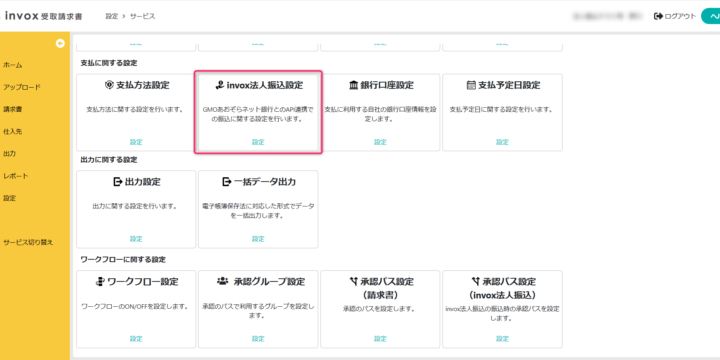Click the calendar icon beside 支払予定日設定
Viewport: 720px width, 360px height.
471,85
